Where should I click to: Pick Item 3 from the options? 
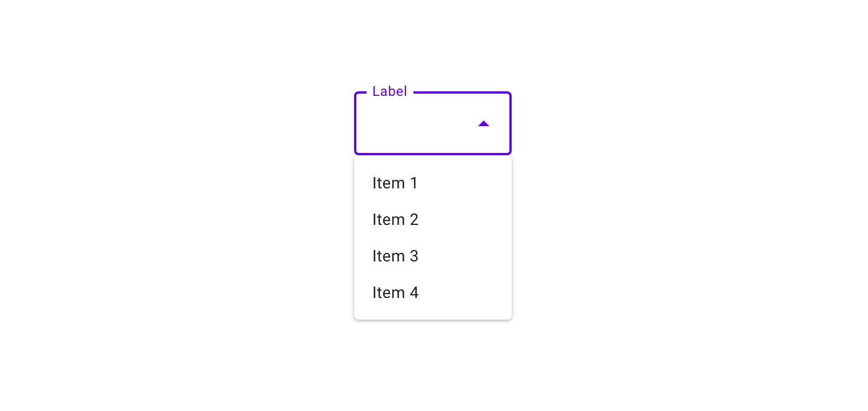395,256
